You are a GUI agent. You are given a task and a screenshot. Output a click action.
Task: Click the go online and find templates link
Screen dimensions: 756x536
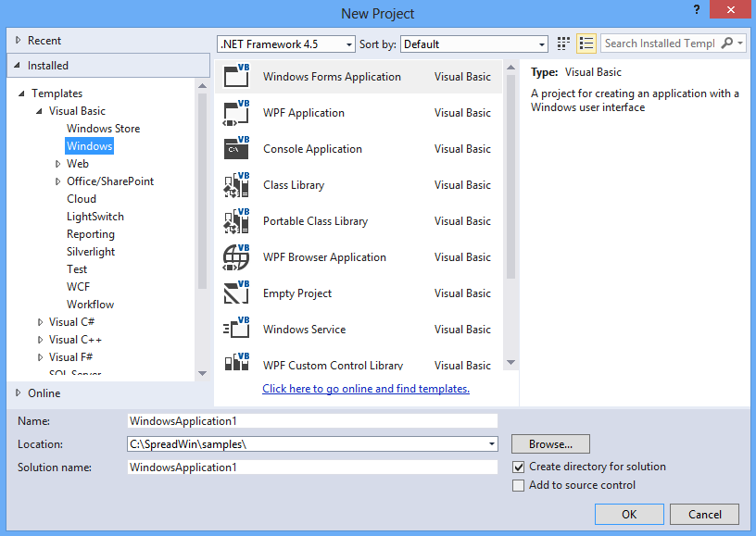click(x=366, y=389)
